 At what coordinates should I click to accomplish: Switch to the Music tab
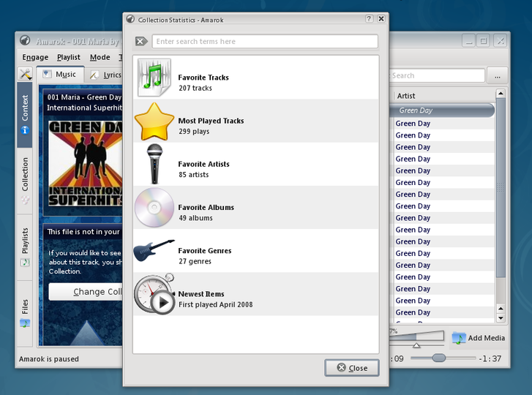click(x=60, y=75)
